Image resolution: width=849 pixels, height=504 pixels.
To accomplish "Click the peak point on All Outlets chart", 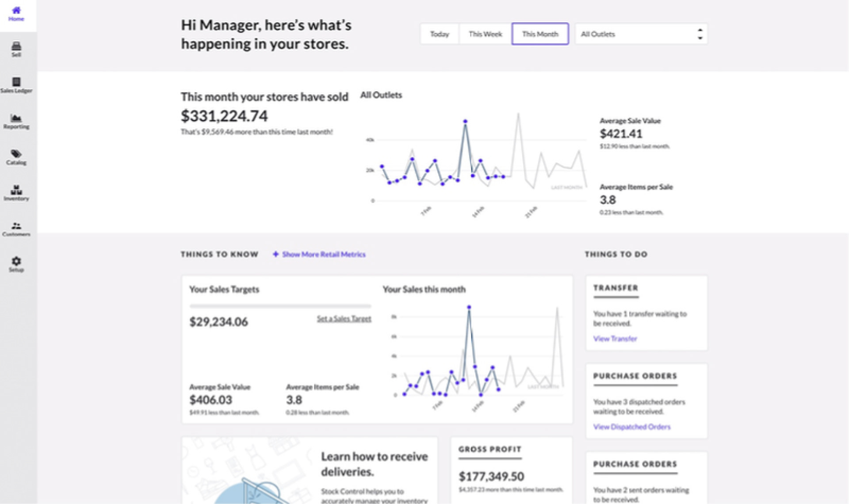I will 465,121.
